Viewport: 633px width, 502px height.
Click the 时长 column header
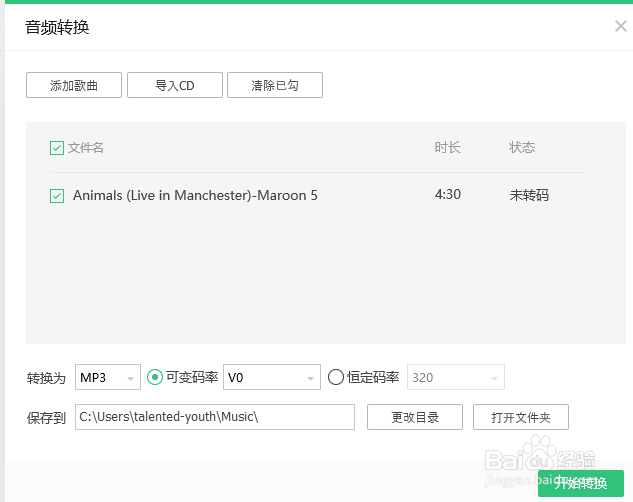447,148
